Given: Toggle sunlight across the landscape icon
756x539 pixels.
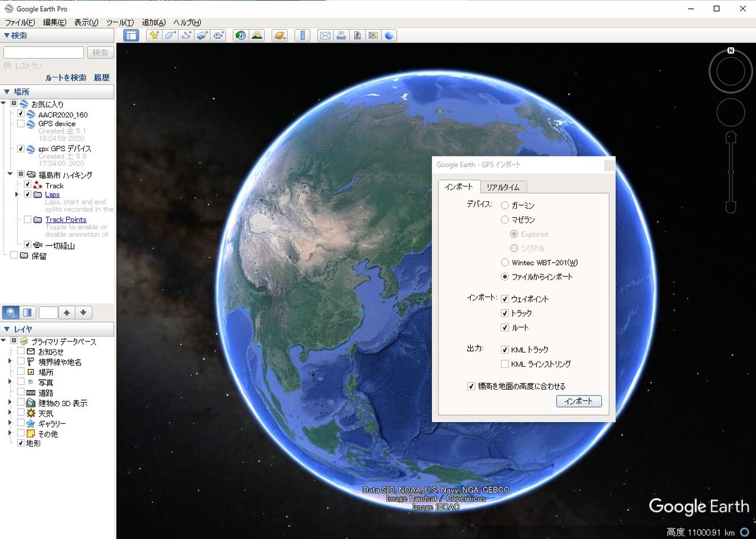Looking at the screenshot, I should click(257, 35).
